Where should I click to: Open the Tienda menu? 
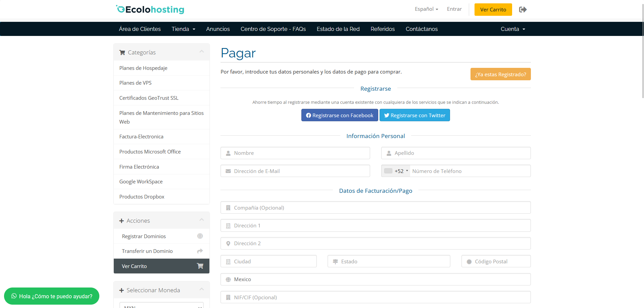coord(183,29)
